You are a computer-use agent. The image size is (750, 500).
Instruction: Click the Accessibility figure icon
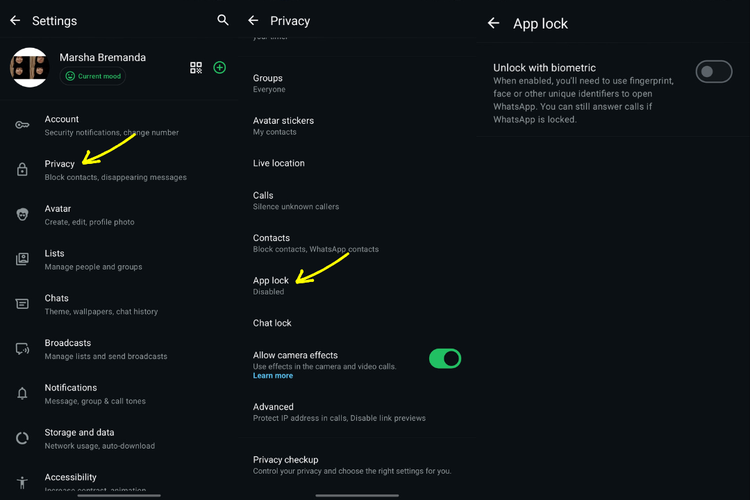point(22,482)
